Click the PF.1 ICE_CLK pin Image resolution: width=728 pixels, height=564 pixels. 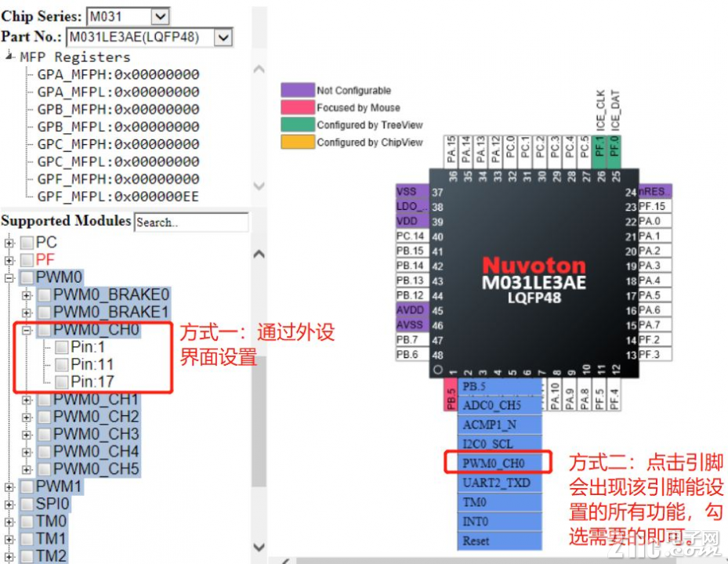pos(599,152)
